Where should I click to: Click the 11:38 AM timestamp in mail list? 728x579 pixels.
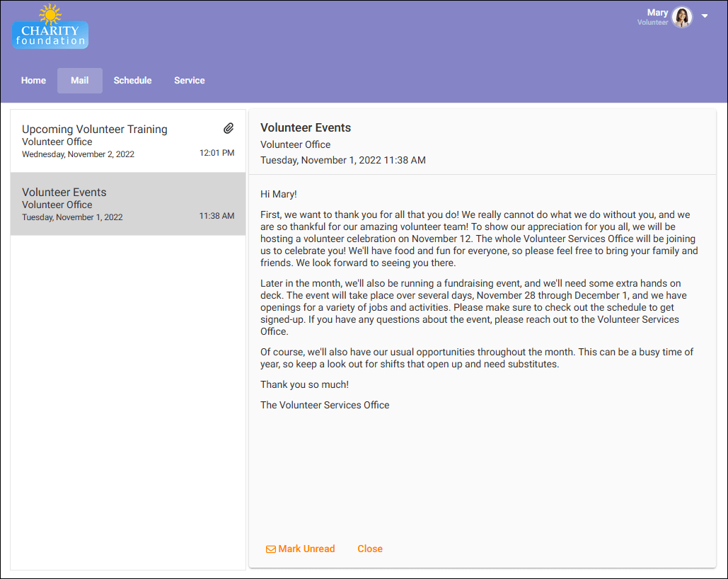216,217
